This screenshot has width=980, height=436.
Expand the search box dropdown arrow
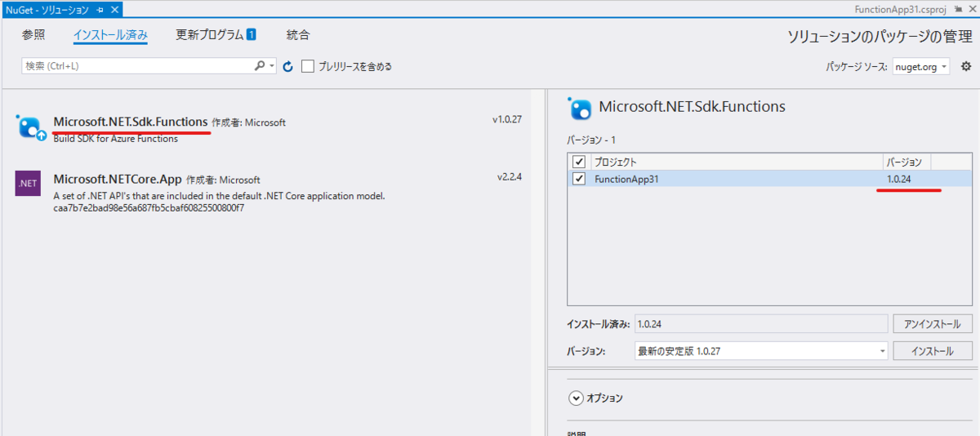pyautogui.click(x=272, y=66)
